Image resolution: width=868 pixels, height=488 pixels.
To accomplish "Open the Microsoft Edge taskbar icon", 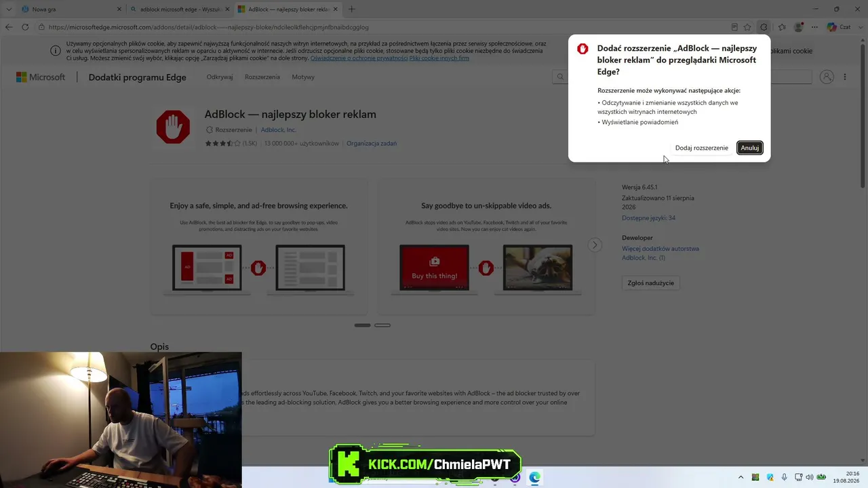I will coord(535,477).
